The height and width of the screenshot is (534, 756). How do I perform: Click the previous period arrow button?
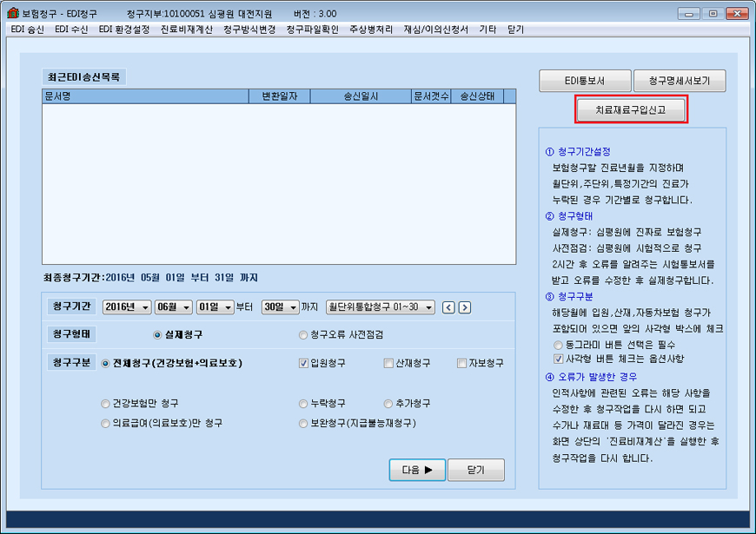tap(448, 307)
